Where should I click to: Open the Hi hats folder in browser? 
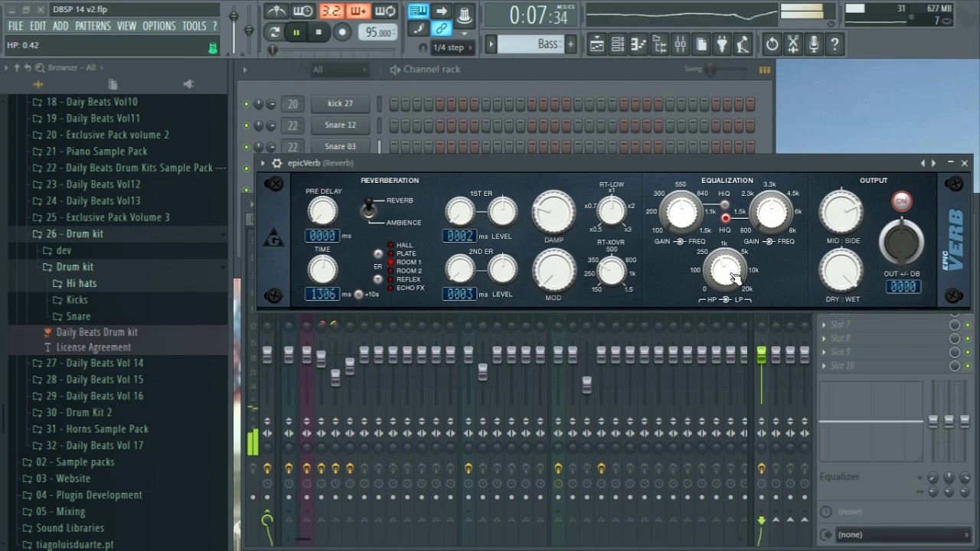coord(74,283)
